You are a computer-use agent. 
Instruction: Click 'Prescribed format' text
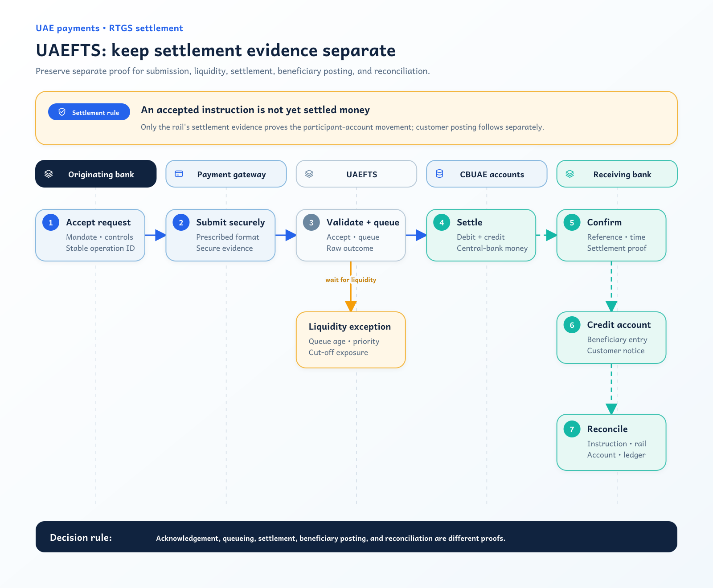click(x=228, y=237)
